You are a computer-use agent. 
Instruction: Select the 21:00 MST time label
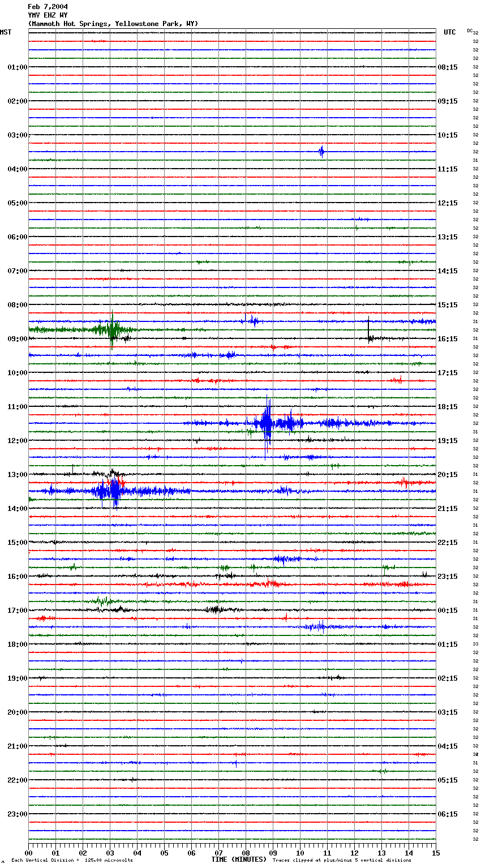pyautogui.click(x=18, y=746)
